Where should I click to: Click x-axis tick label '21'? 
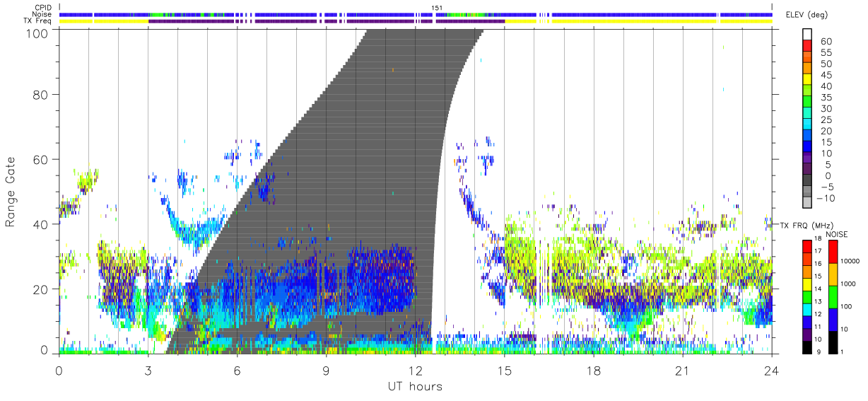[682, 371]
